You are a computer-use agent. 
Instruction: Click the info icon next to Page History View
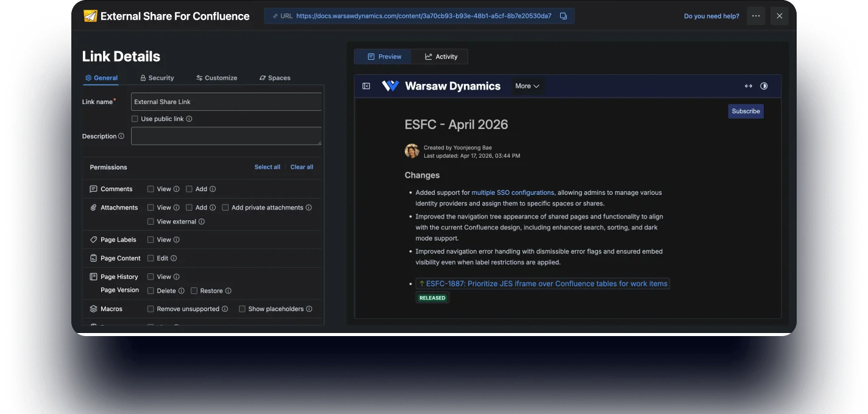click(x=177, y=276)
